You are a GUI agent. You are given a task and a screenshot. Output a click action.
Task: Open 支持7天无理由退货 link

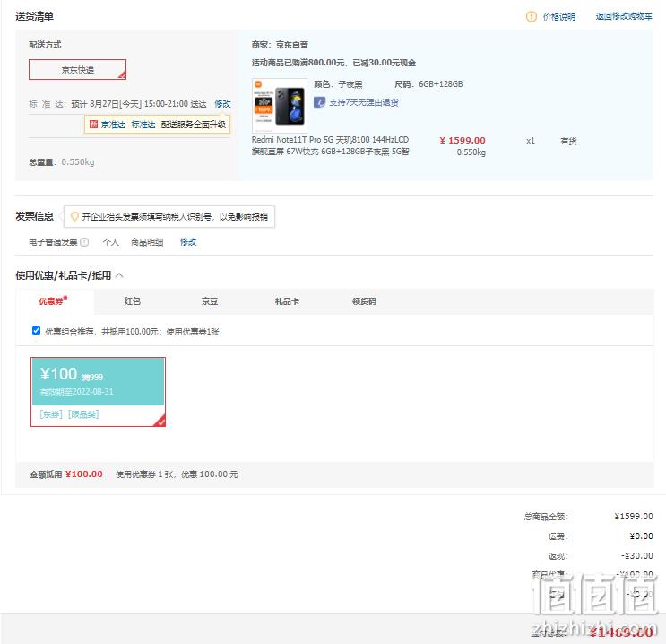coord(364,102)
